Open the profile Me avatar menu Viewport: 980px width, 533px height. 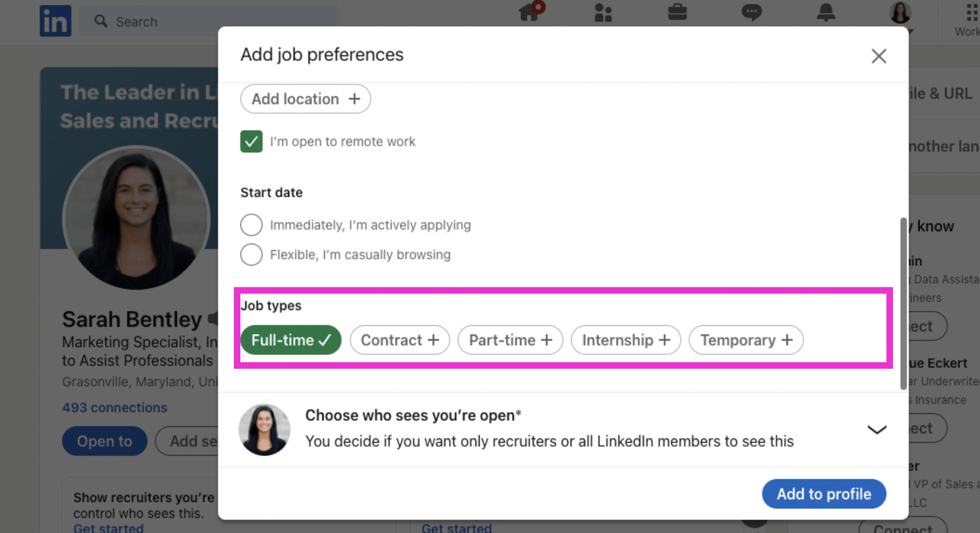coord(901,13)
